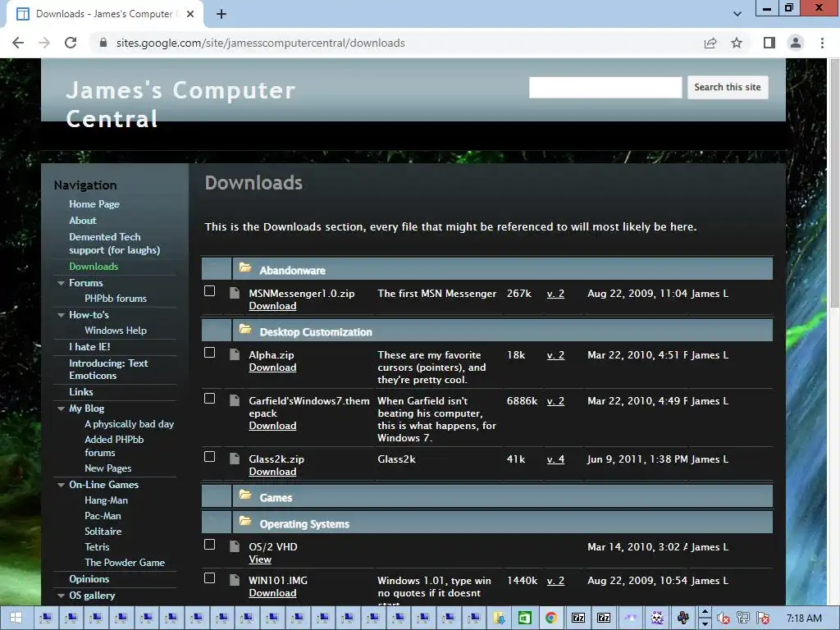
Task: Bookmark this page with the star icon
Action: [x=737, y=43]
